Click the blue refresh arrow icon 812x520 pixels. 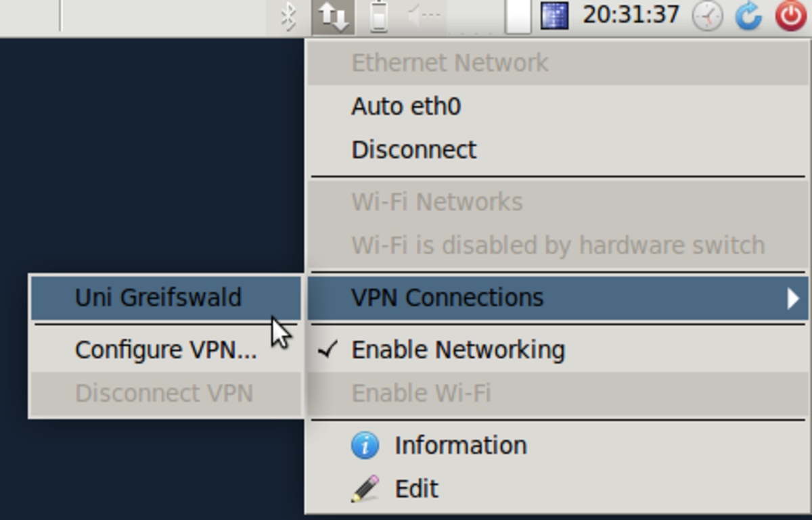(x=748, y=16)
